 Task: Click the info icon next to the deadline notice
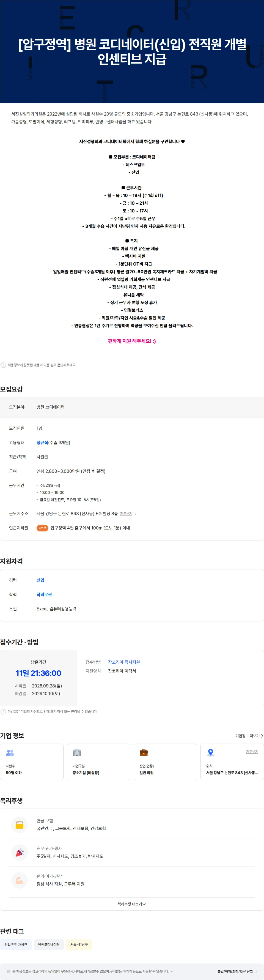coord(3,711)
